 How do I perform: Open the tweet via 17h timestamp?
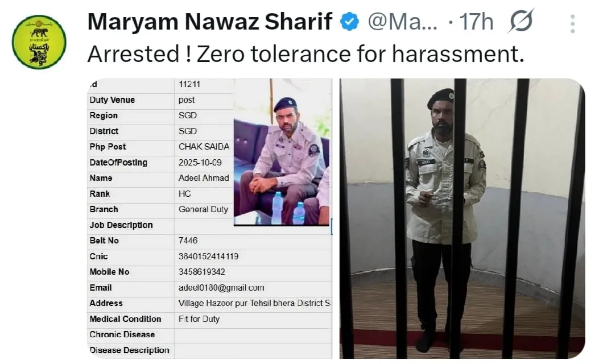(x=476, y=22)
